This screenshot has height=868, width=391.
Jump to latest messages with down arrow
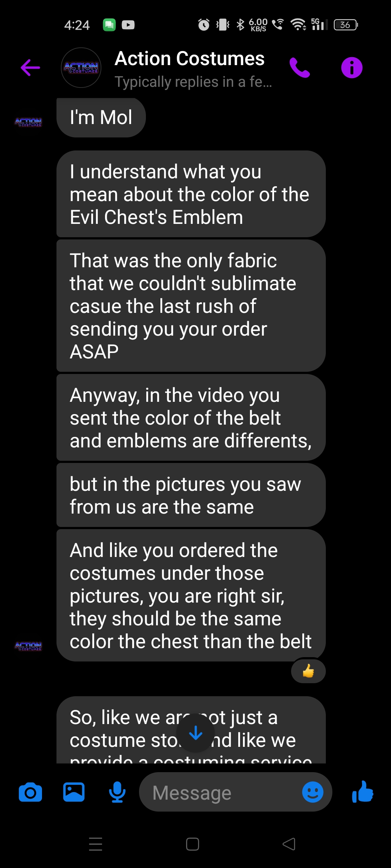point(196,733)
